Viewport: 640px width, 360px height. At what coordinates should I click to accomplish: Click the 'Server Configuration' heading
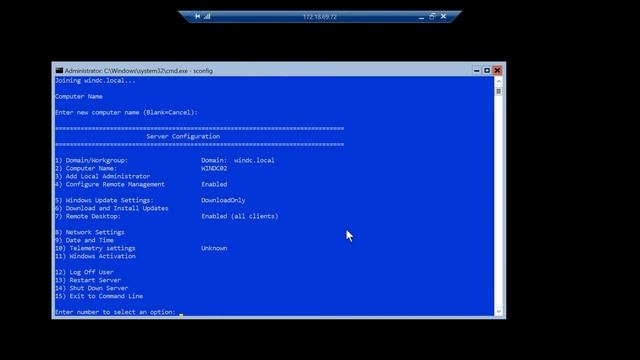(183, 136)
